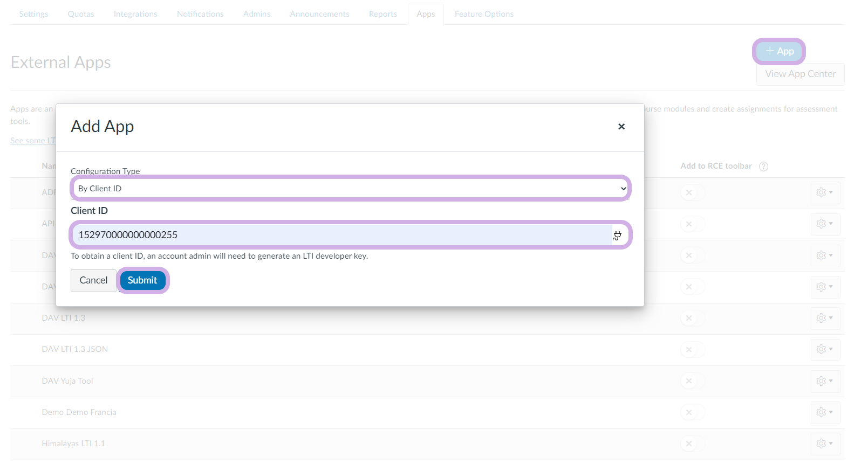Expand gear settings menu for plain DAV LTI 1.3

tap(825, 318)
